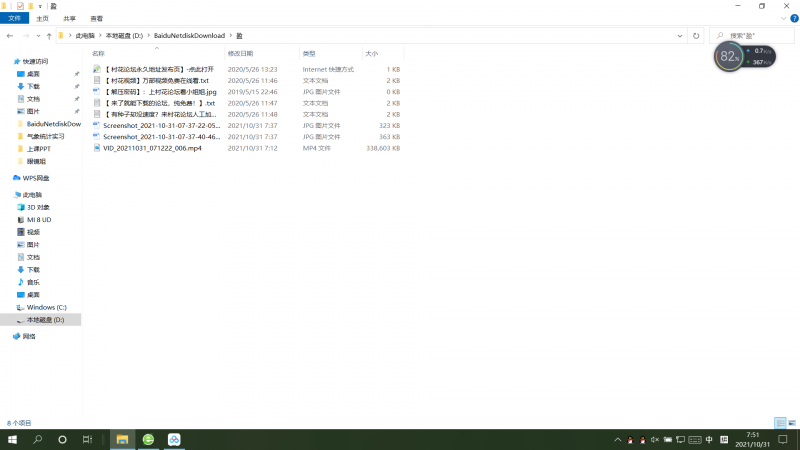Screen dimensions: 800x450
Task: Switch to the 查看 ribbon tab
Action: [x=96, y=18]
